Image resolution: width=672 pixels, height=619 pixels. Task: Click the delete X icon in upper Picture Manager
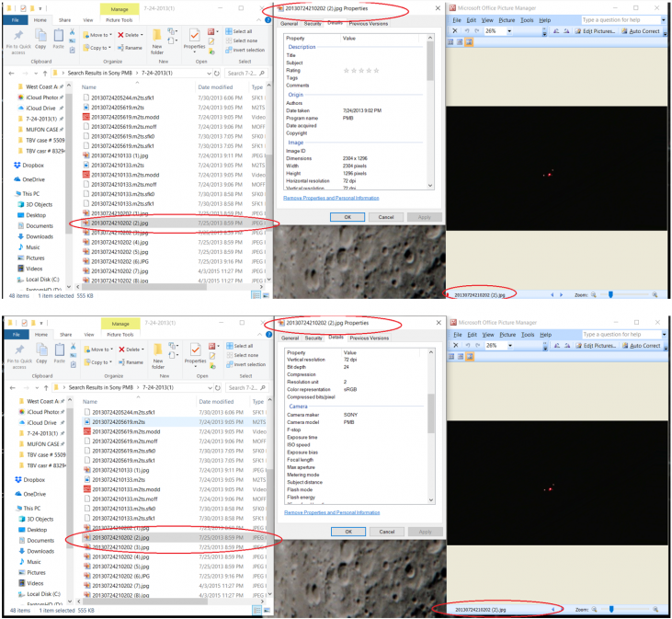click(x=455, y=31)
